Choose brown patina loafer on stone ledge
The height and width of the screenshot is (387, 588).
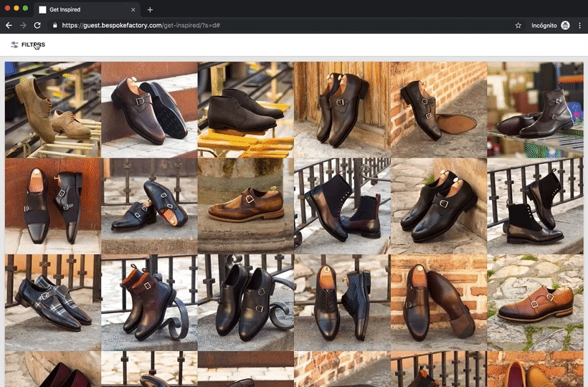245,206
